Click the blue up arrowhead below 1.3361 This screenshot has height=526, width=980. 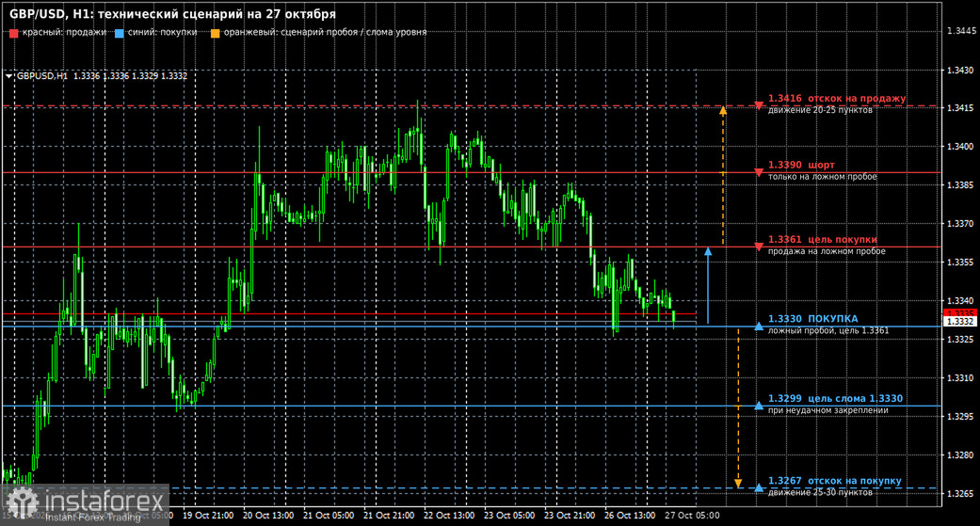708,252
